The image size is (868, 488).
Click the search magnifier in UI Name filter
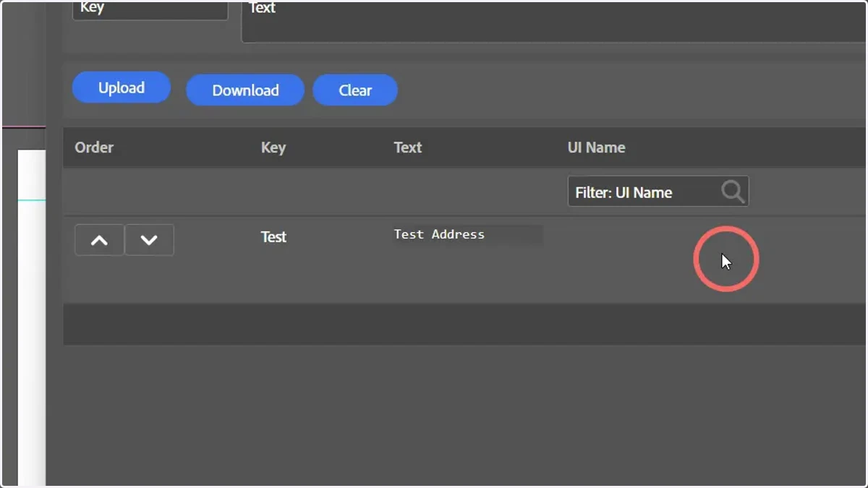(733, 192)
